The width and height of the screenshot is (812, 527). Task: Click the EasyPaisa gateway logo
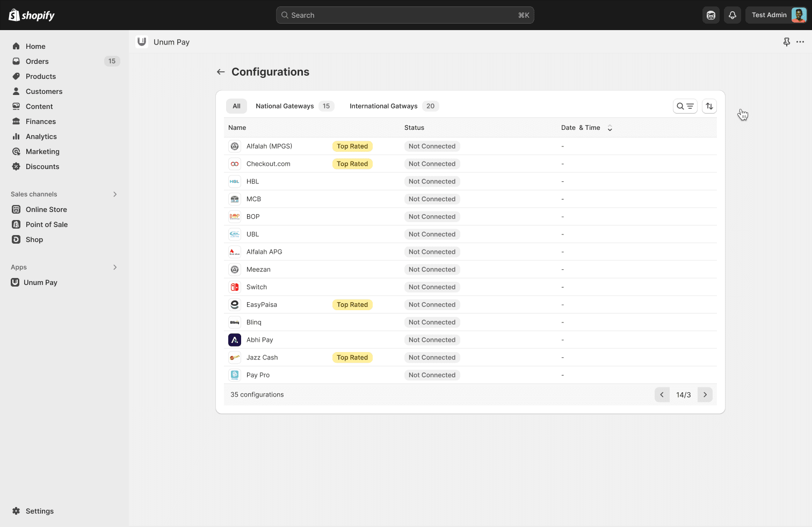[x=235, y=305]
